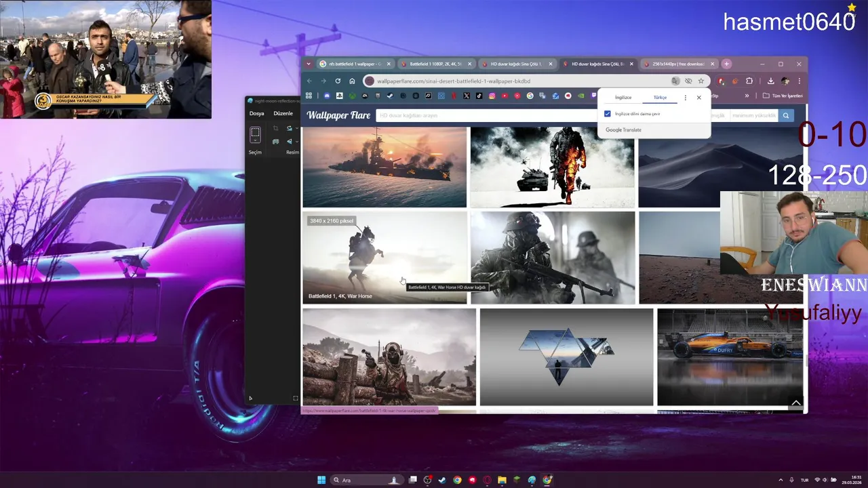Open the Instagram bookmark
This screenshot has width=868, height=488.
[492, 96]
